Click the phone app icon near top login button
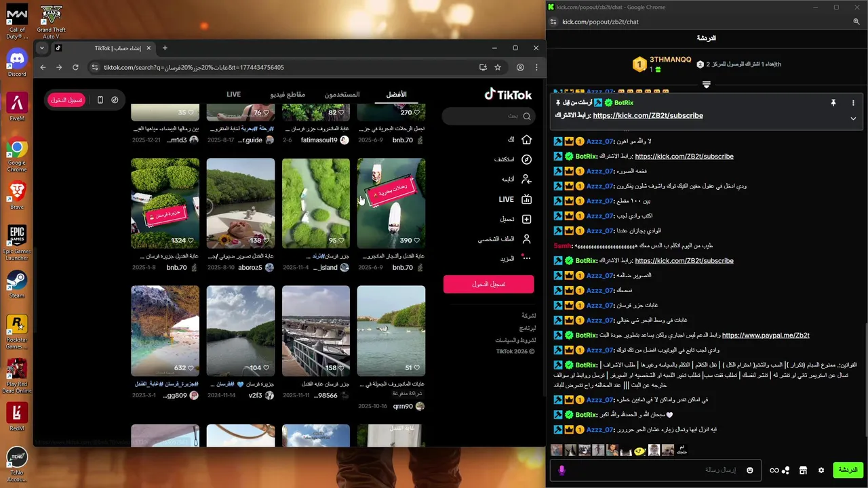The image size is (868, 488). click(x=100, y=100)
